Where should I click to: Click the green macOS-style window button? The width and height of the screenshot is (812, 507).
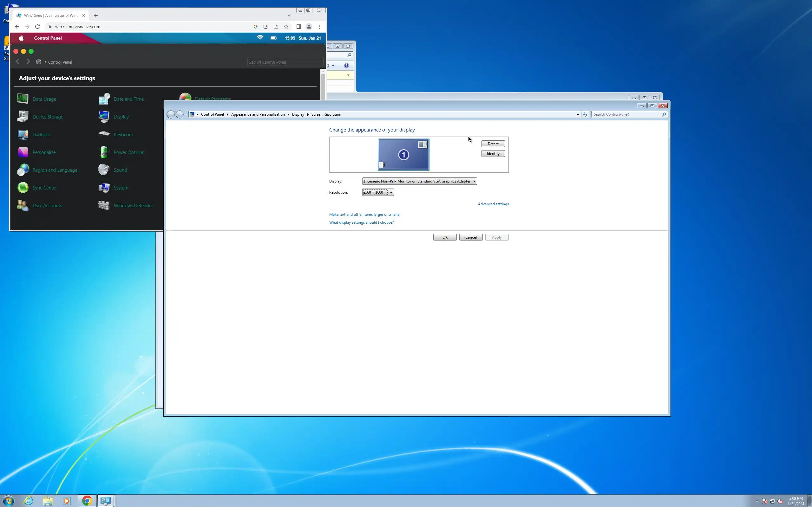(31, 51)
